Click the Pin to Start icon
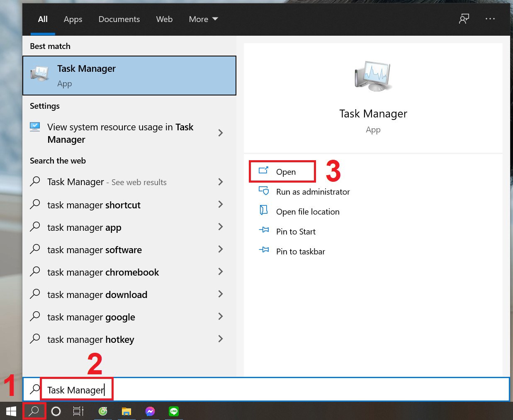 click(x=264, y=231)
